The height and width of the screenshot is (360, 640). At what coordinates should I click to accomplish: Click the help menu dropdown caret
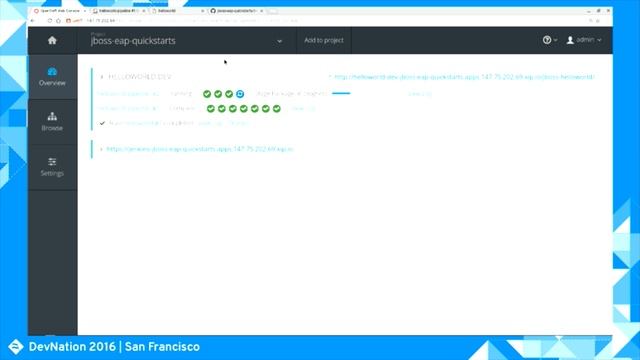(556, 40)
